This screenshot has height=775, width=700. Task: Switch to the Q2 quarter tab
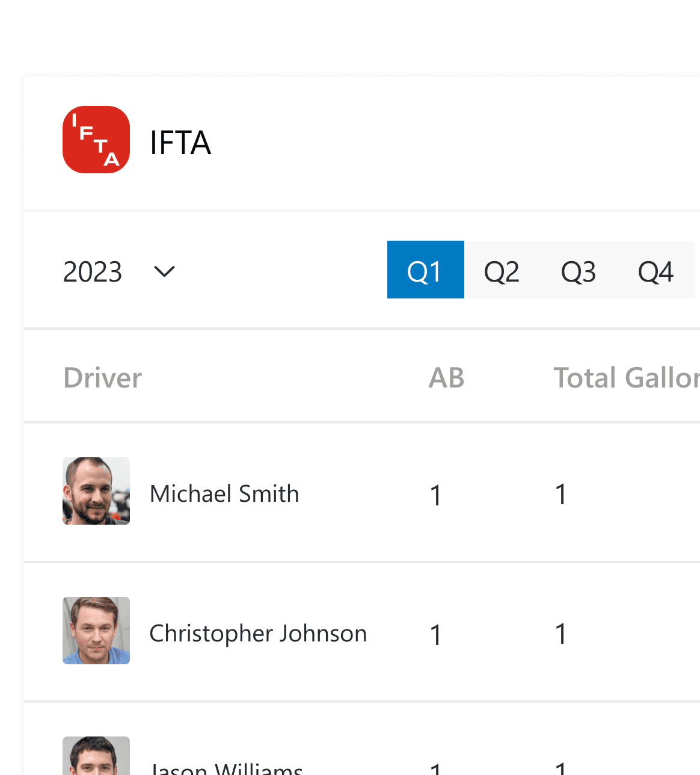coord(502,270)
